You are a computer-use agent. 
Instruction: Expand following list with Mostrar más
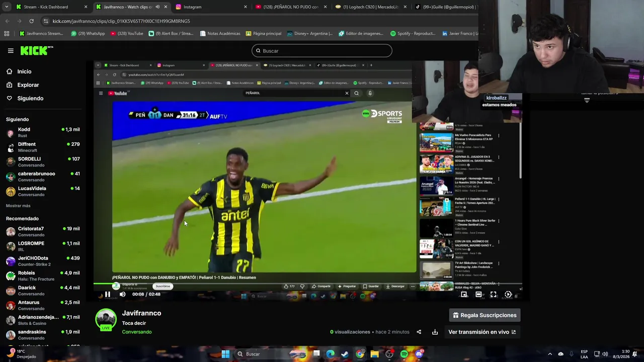(x=18, y=206)
